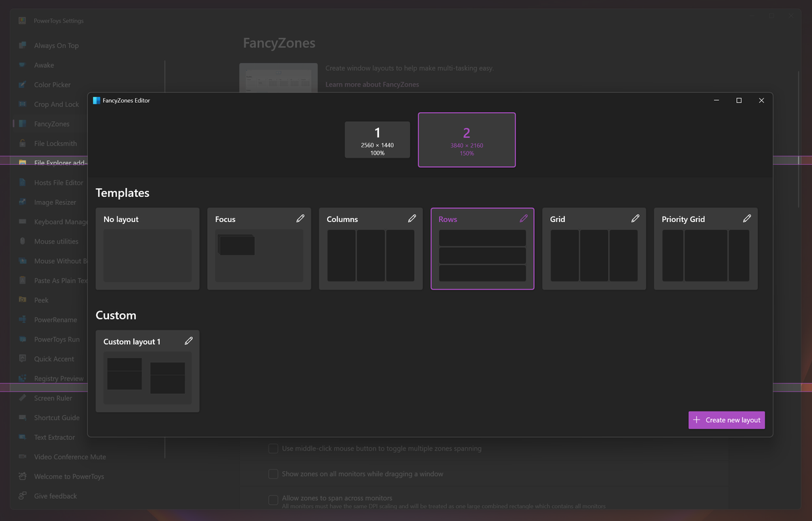The image size is (812, 521).
Task: Click Color Picker icon in PowerToys sidebar
Action: click(22, 85)
